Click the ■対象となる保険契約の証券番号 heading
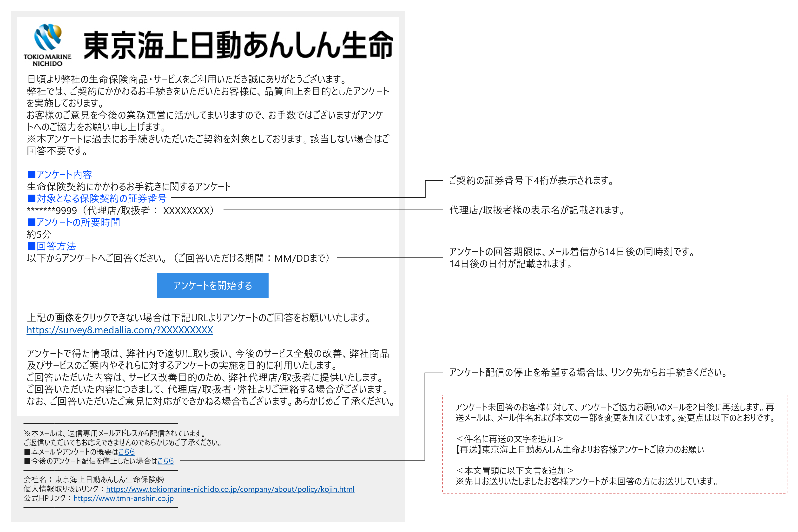This screenshot has height=532, width=798. (97, 198)
